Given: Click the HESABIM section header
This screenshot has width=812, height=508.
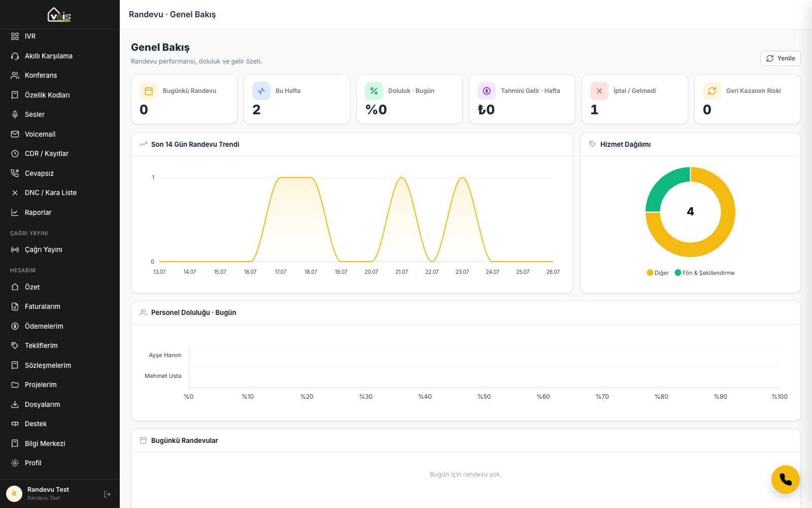Looking at the screenshot, I should pos(23,270).
